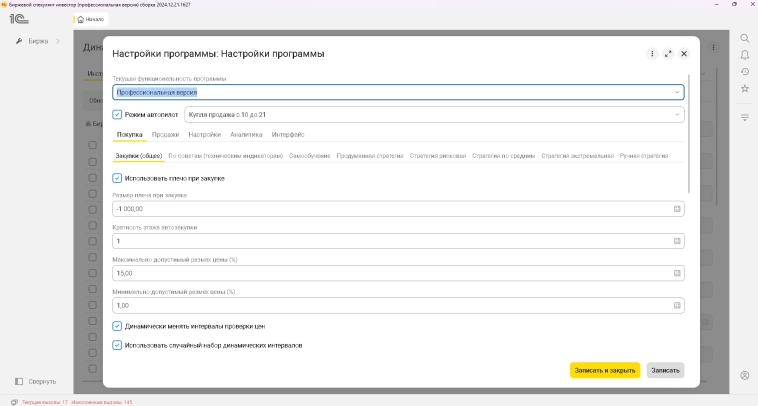Switch to the Продажи tab

pyautogui.click(x=165, y=134)
